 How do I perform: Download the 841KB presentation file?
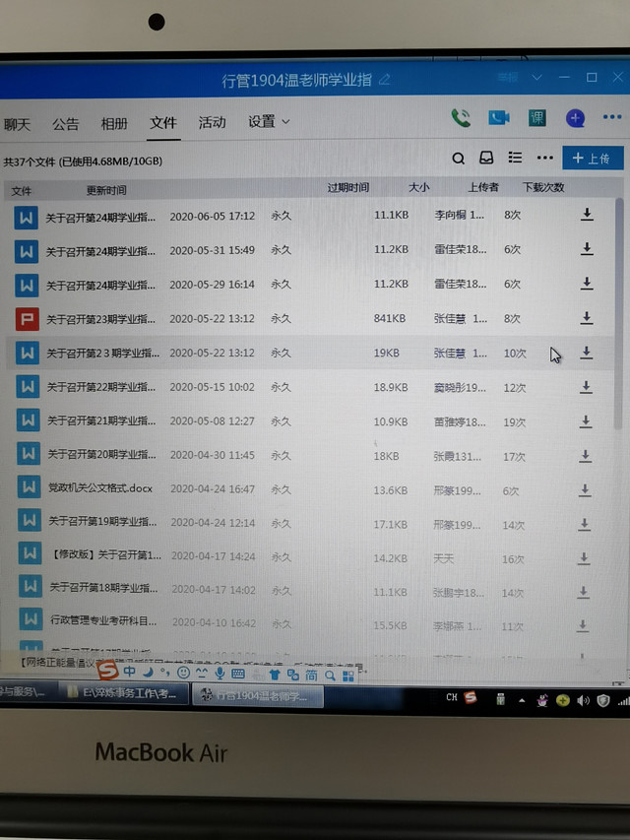587,318
